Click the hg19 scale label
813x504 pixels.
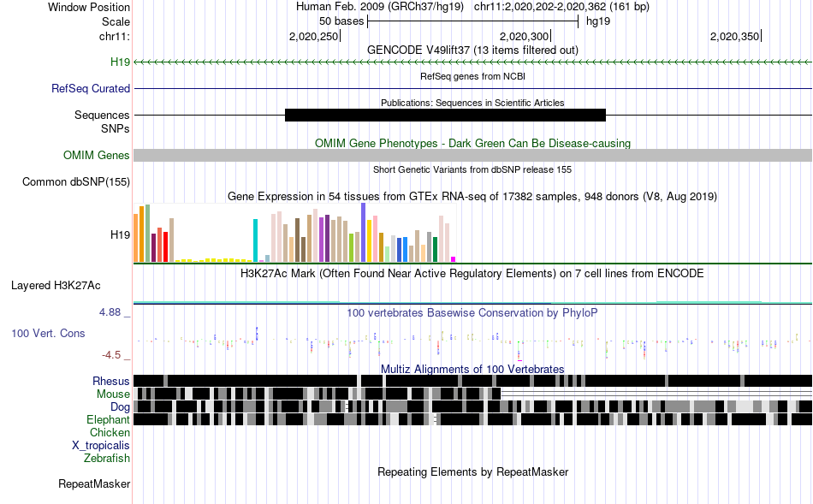point(598,21)
